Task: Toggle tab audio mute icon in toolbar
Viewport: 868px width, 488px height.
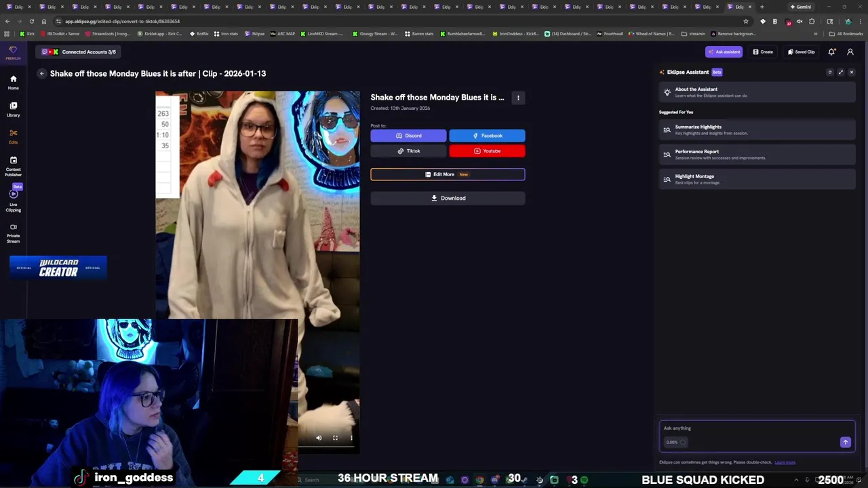Action: point(800,21)
